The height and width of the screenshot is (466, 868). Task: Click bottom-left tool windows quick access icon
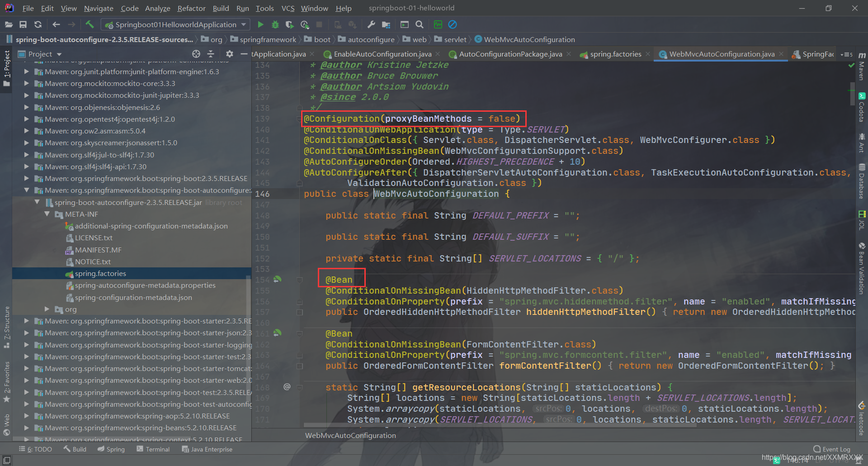6,460
